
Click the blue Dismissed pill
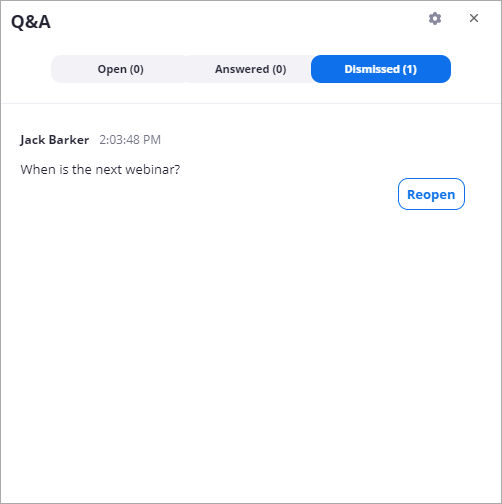(x=381, y=69)
